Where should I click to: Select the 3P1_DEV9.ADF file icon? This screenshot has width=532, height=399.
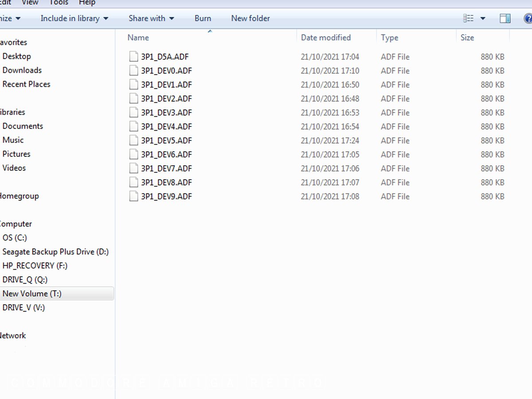pos(133,196)
